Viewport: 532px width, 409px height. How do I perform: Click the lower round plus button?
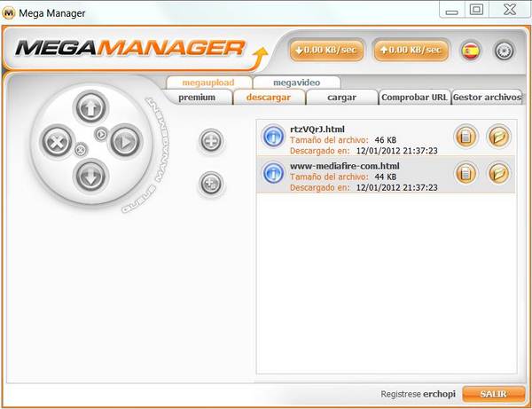point(211,184)
